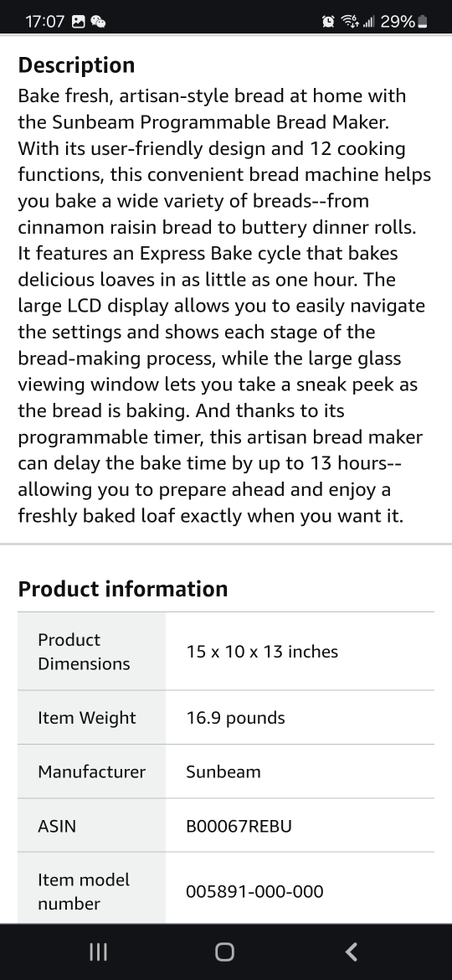
Task: Tap the Item Weight row label
Action: pyautogui.click(x=87, y=718)
